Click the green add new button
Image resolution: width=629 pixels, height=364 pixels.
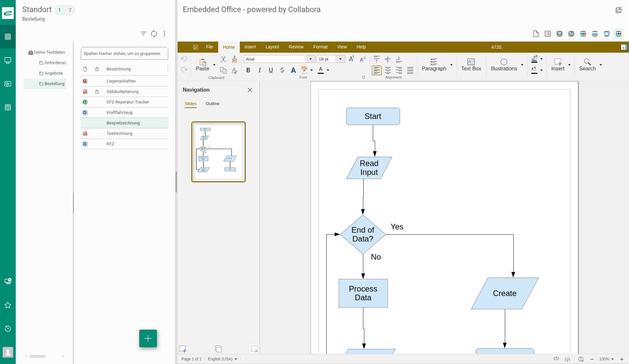click(x=148, y=338)
